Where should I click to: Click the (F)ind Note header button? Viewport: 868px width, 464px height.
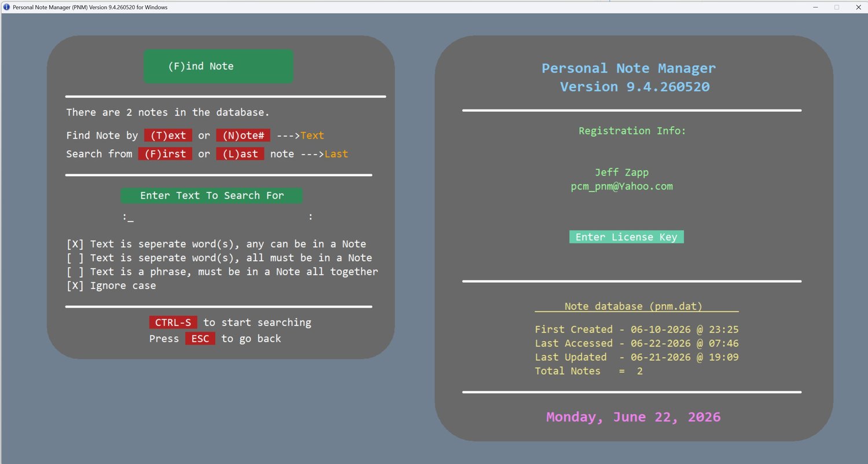[218, 66]
